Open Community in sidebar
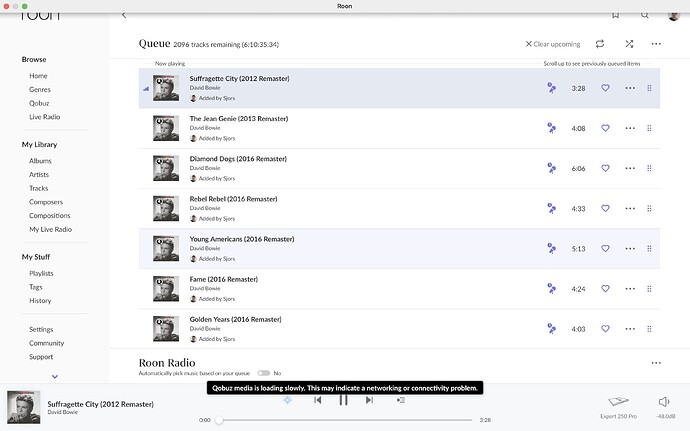 click(x=47, y=343)
